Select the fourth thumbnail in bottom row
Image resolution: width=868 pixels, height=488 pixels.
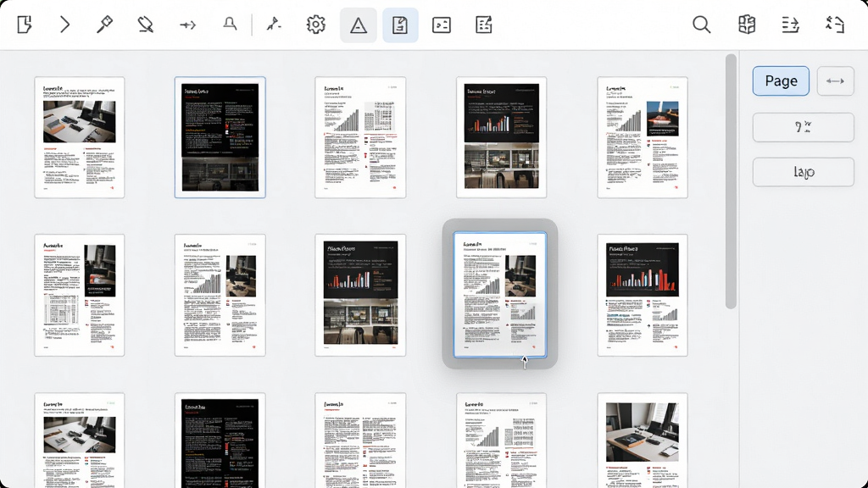(x=502, y=441)
